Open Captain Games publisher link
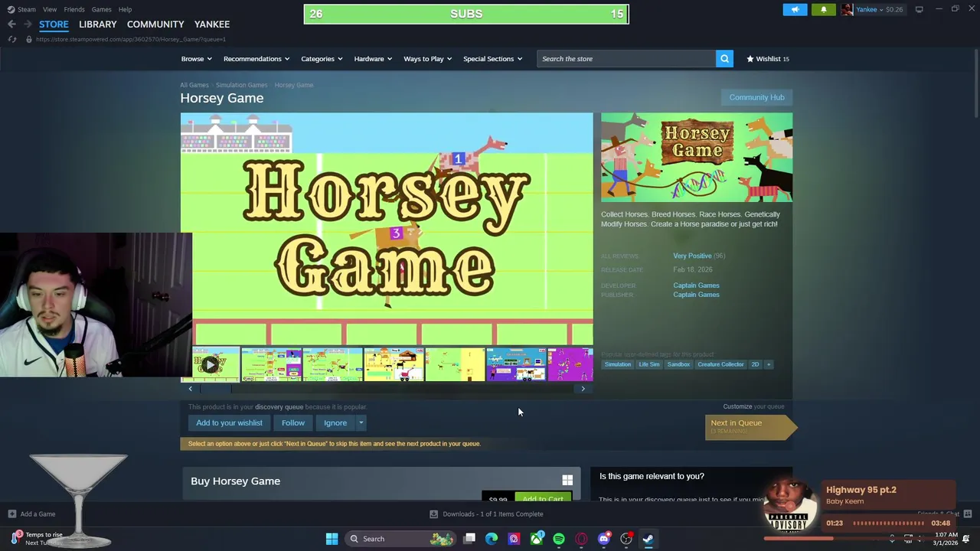Image resolution: width=980 pixels, height=551 pixels. 696,295
